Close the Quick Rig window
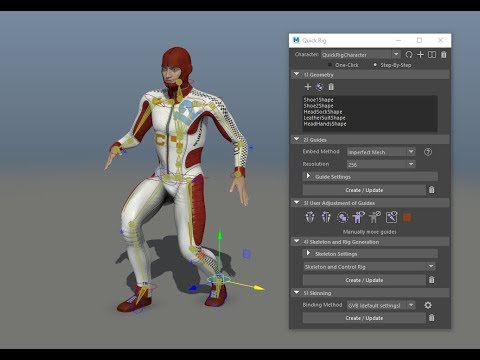 [x=440, y=40]
